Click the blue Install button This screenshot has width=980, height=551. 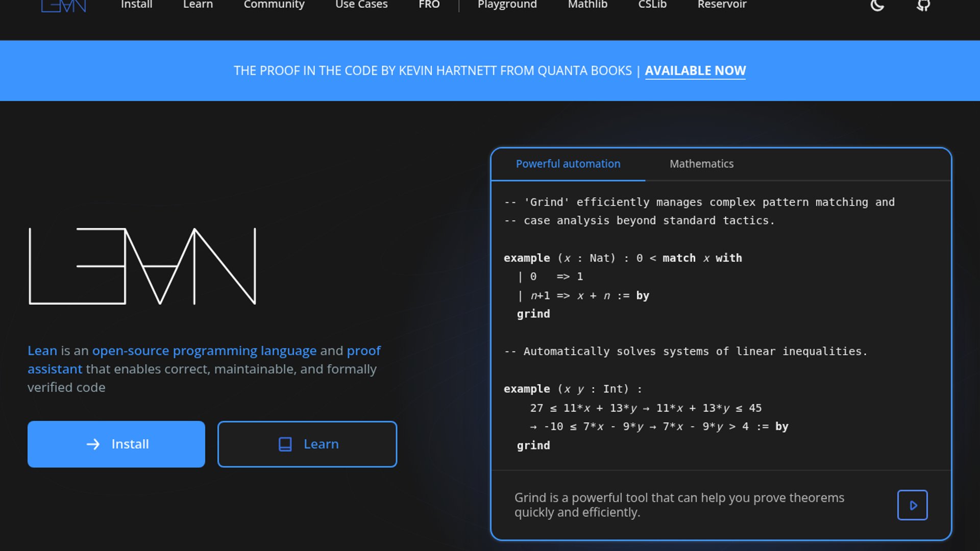click(116, 444)
